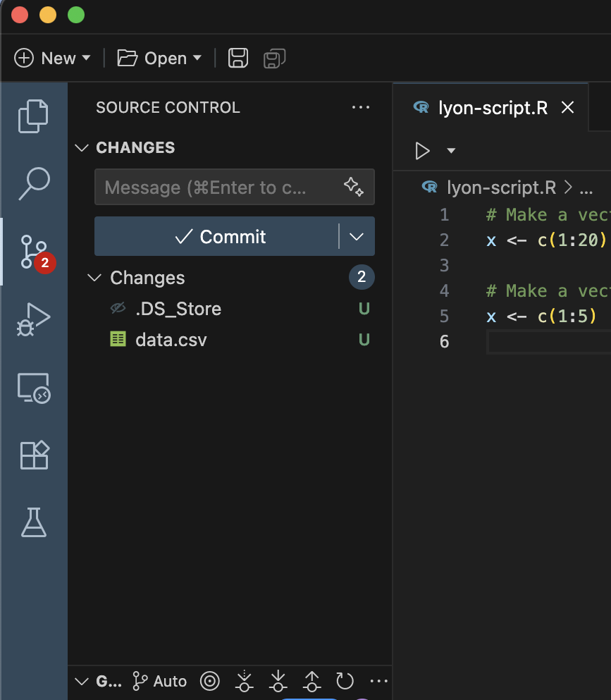Image resolution: width=611 pixels, height=700 pixels.
Task: Open the Testing view
Action: coord(33,522)
